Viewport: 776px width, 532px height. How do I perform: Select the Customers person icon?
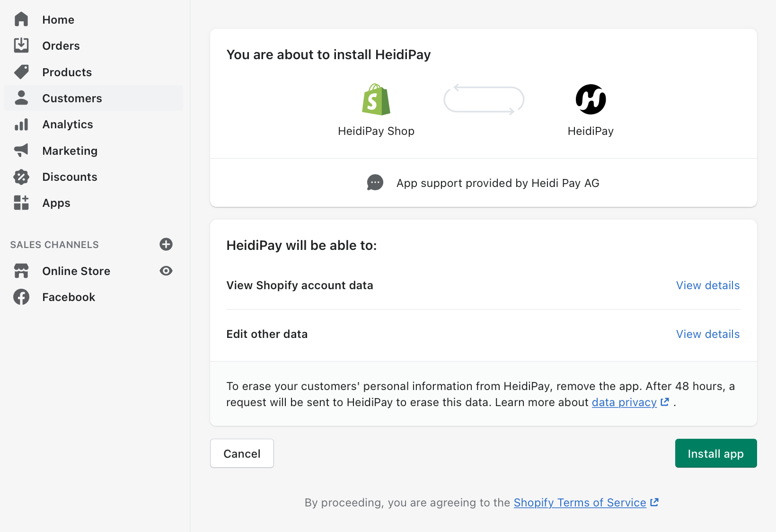pyautogui.click(x=21, y=98)
